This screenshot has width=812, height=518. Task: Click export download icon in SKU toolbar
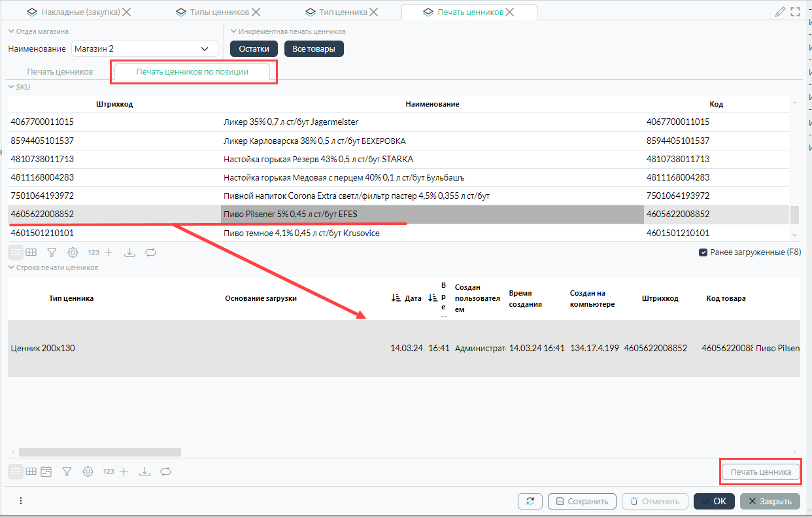(129, 252)
